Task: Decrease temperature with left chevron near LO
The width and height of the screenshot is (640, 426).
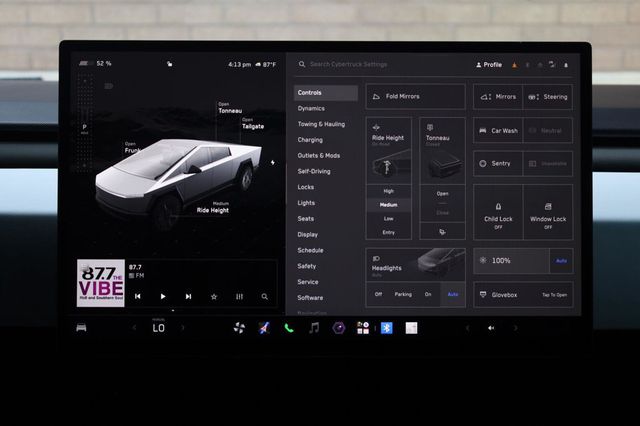Action: (134, 328)
